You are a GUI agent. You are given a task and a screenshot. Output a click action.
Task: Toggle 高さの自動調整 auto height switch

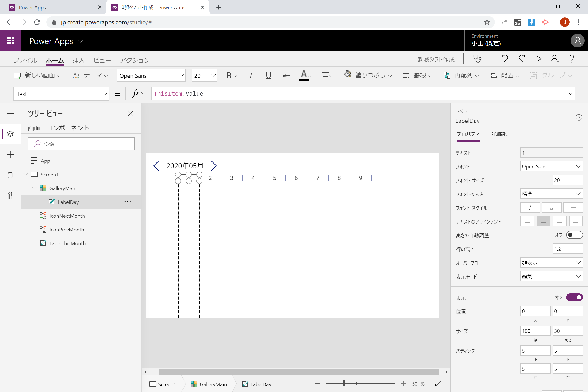click(574, 235)
